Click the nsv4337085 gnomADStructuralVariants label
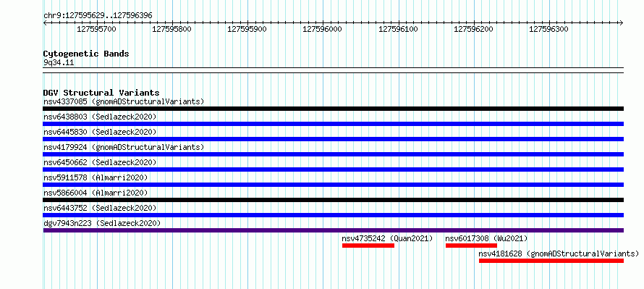 124,101
